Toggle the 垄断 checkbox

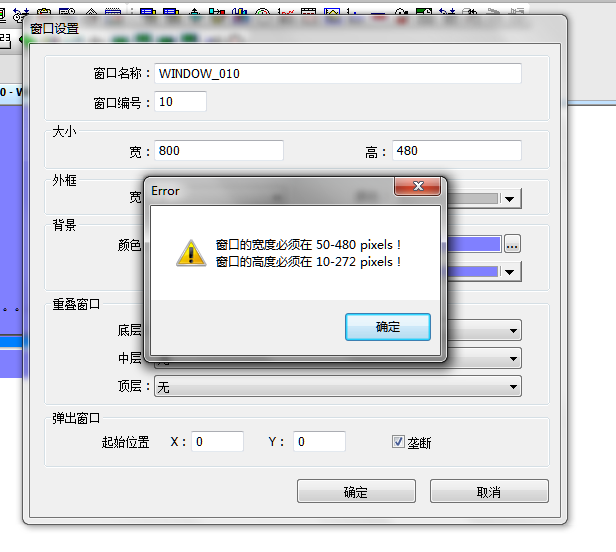coord(398,442)
